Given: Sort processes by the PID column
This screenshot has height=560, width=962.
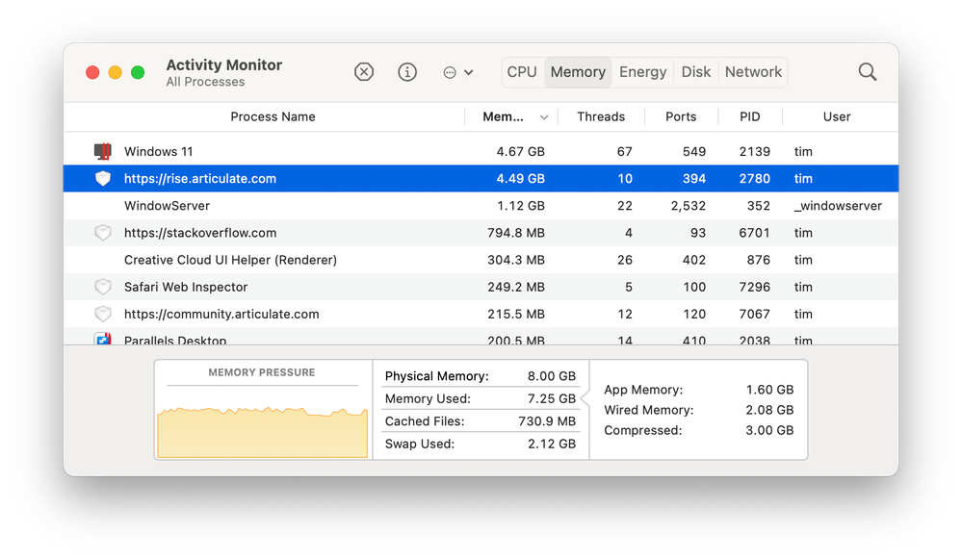Looking at the screenshot, I should point(749,117).
